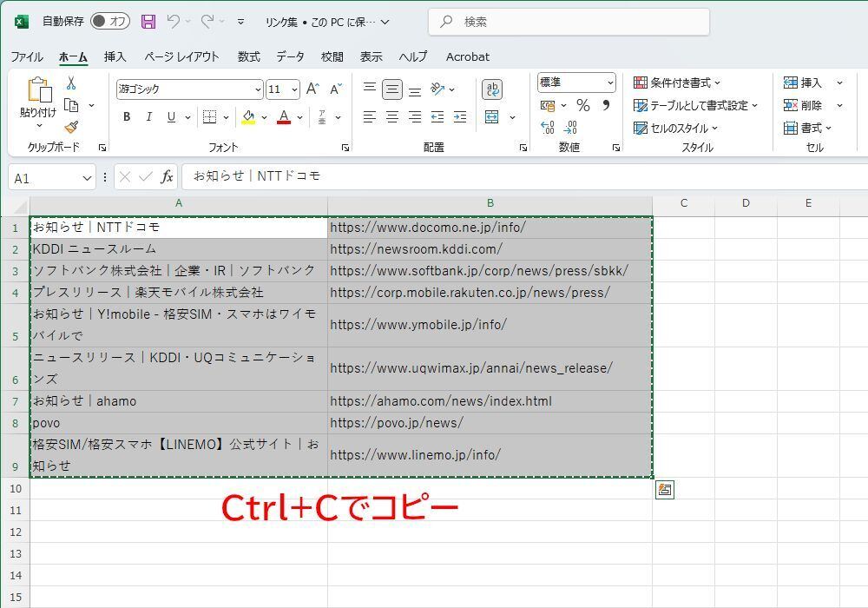This screenshot has height=608, width=868.
Task: Select cell with https://povo.jp/news/
Action: [490, 423]
